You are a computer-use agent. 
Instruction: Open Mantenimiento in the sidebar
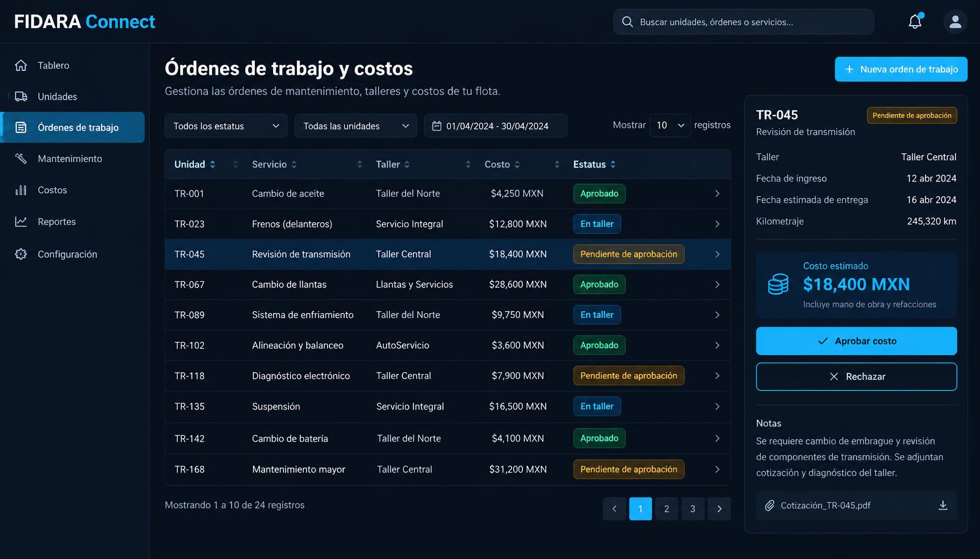click(73, 159)
